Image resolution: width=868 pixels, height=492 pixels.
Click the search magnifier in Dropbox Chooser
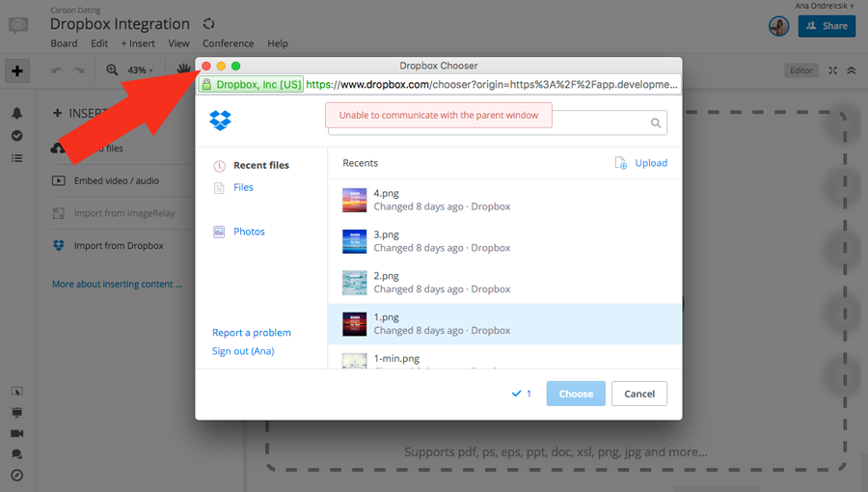pos(656,123)
